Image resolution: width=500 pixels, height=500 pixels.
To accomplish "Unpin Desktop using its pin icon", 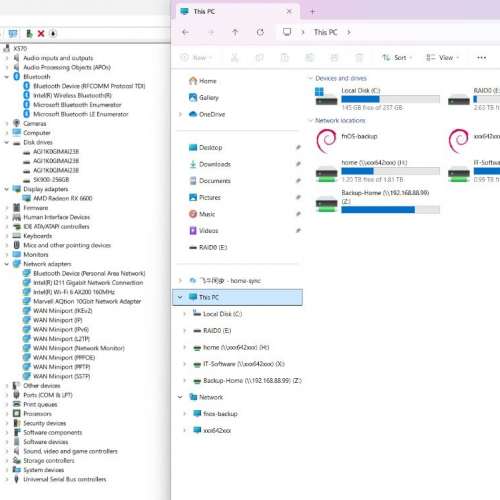I will pyautogui.click(x=298, y=147).
